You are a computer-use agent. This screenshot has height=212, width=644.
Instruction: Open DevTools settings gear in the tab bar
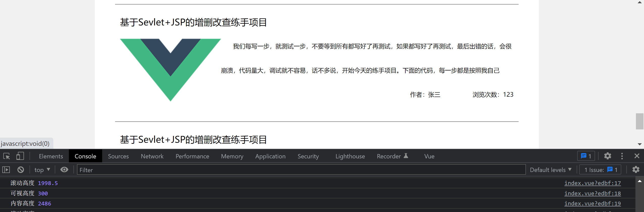pyautogui.click(x=607, y=156)
